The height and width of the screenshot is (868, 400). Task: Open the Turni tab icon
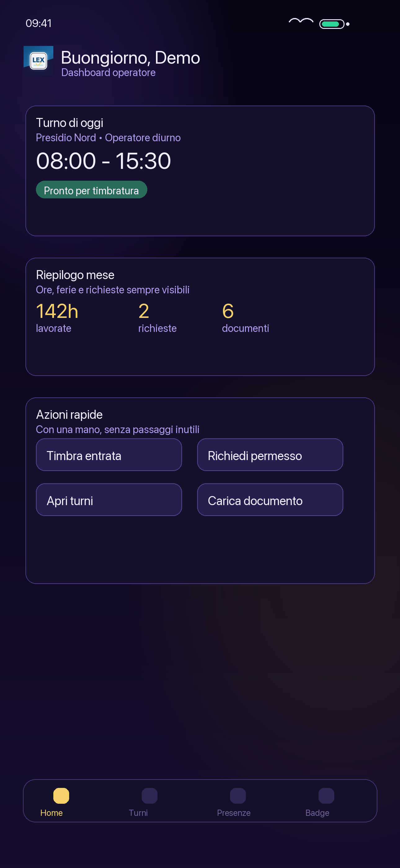pos(149,796)
